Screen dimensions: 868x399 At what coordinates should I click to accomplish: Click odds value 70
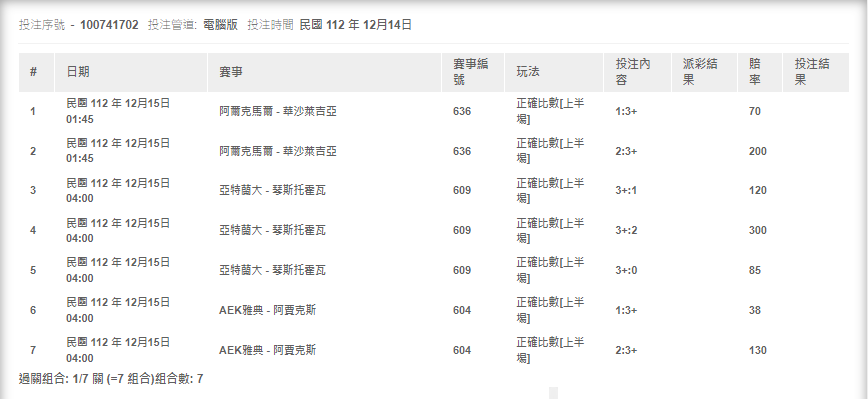pyautogui.click(x=755, y=111)
